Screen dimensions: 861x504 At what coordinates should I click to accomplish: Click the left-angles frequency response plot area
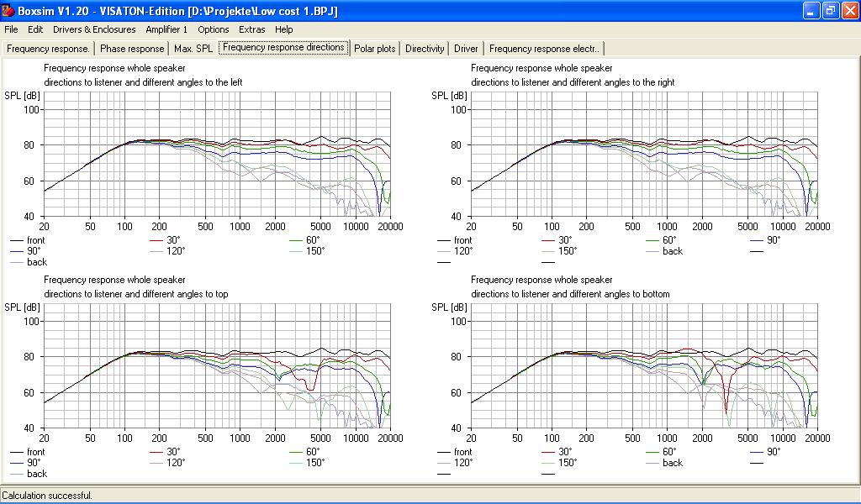point(217,154)
